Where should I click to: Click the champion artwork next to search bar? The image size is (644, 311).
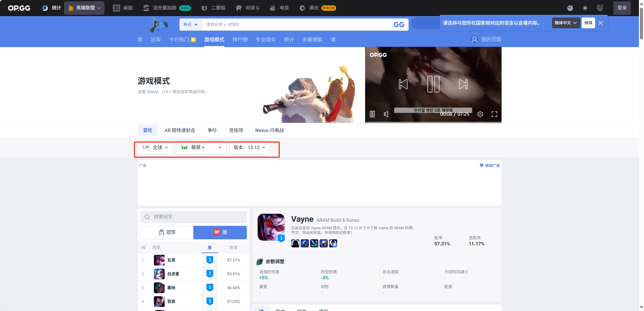point(156,24)
